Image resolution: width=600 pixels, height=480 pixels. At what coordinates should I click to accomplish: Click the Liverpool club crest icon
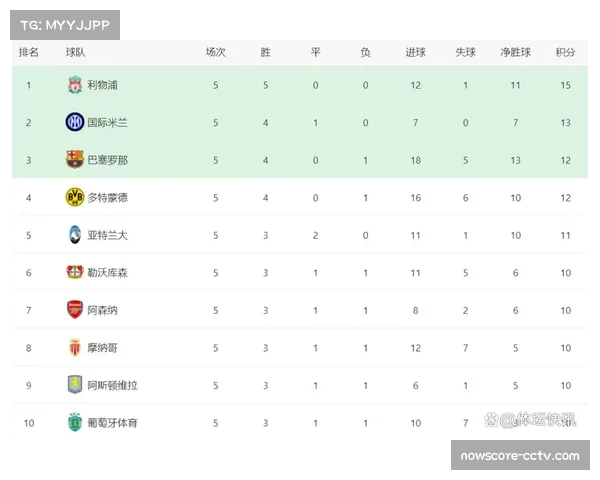coord(75,85)
